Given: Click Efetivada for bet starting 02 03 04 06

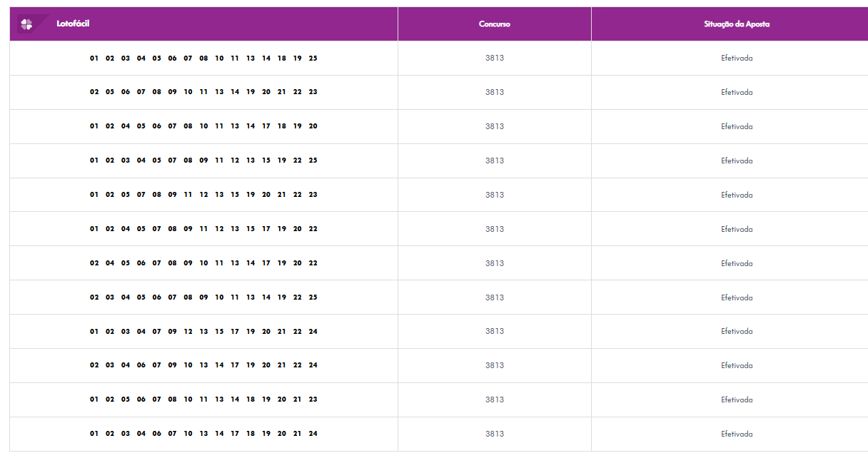Looking at the screenshot, I should pos(737,365).
